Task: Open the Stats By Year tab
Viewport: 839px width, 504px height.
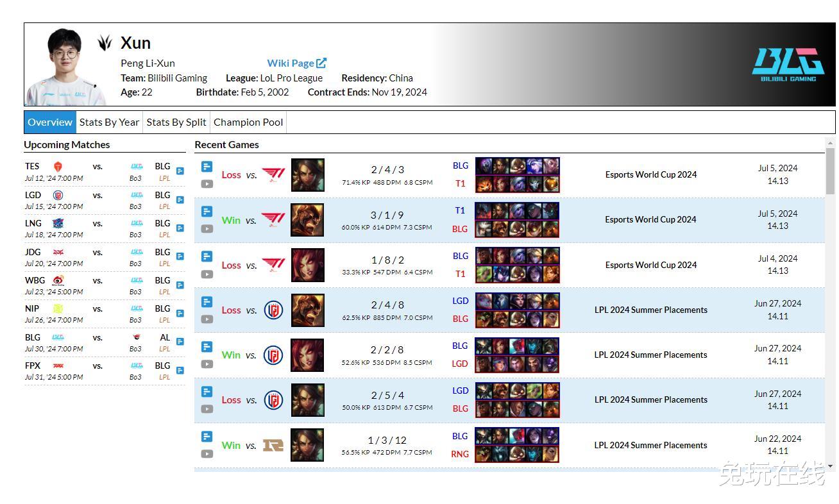Action: (x=109, y=122)
